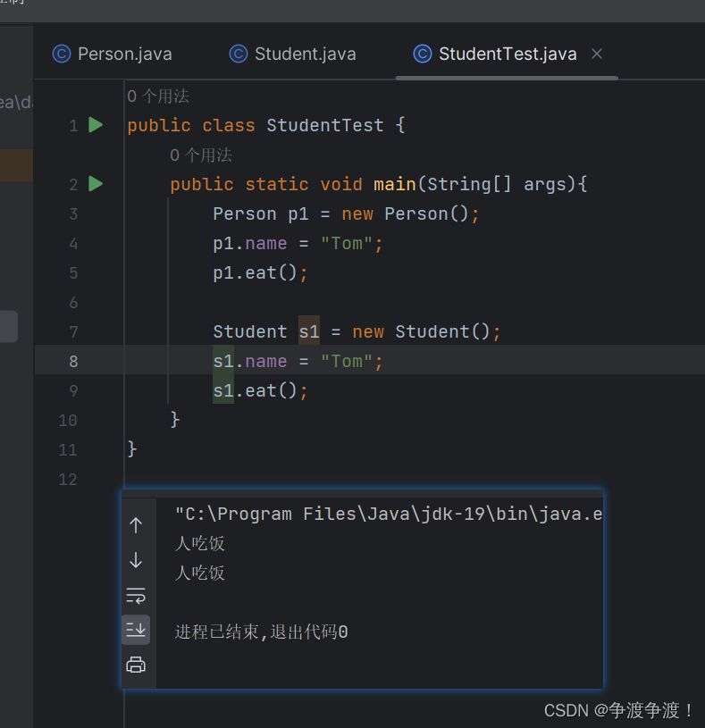Open the '0 个用法' hint above the class

[156, 96]
